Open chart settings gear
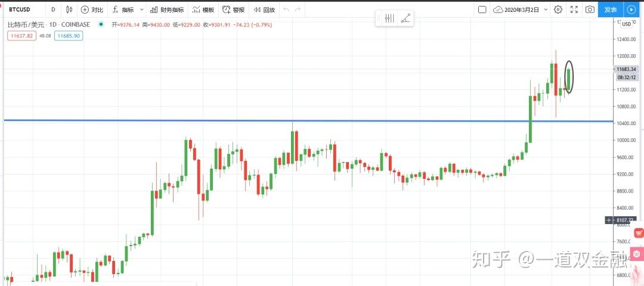Image resolution: width=644 pixels, height=286 pixels. point(558,10)
